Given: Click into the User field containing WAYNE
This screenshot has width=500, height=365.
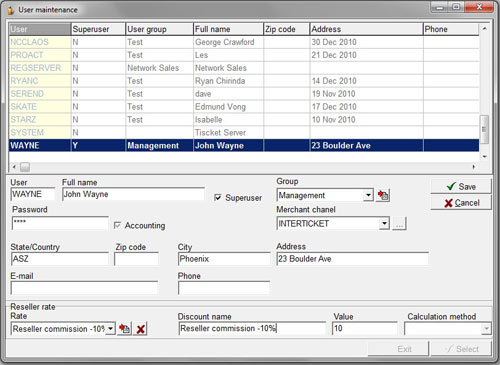Looking at the screenshot, I should click(x=33, y=194).
